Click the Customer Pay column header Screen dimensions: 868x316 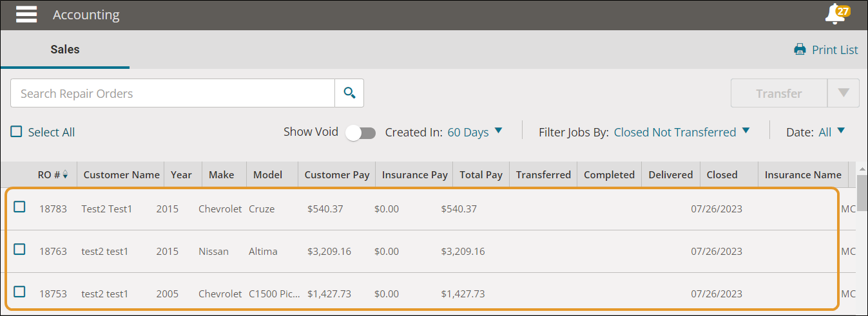tap(336, 175)
